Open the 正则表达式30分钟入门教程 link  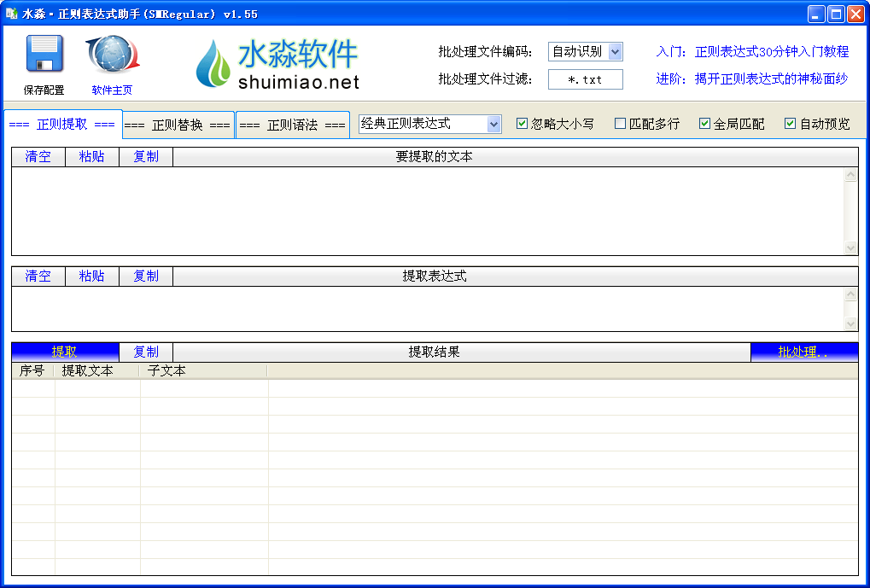click(x=772, y=52)
